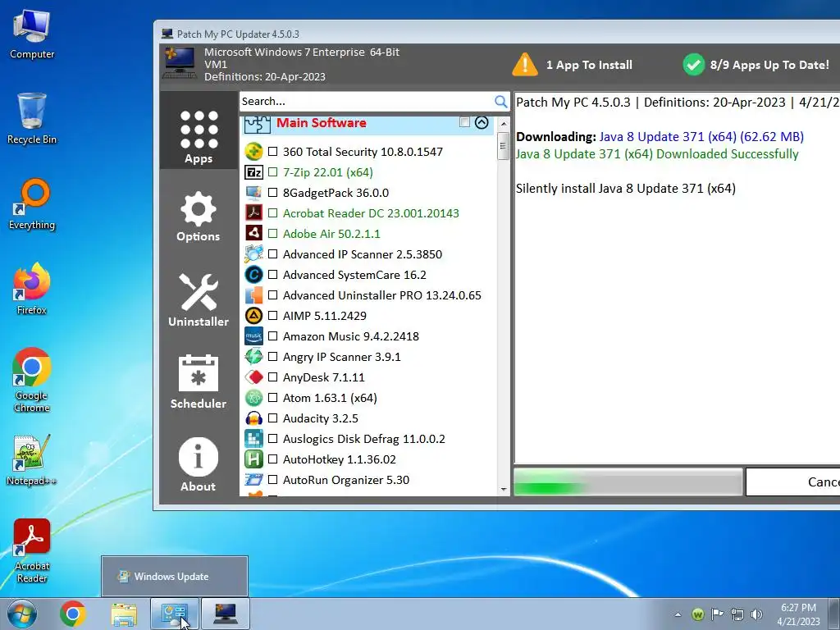Click the app list scrollbar thumb

point(503,146)
